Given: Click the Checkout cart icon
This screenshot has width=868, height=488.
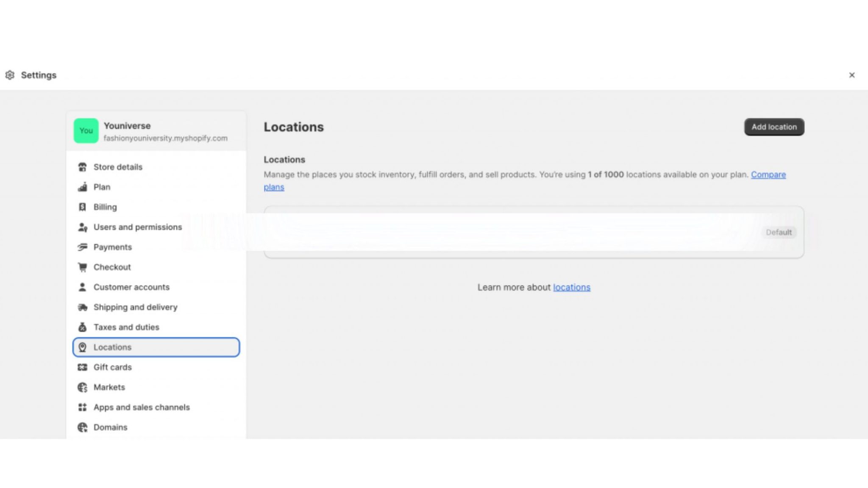Looking at the screenshot, I should [82, 267].
